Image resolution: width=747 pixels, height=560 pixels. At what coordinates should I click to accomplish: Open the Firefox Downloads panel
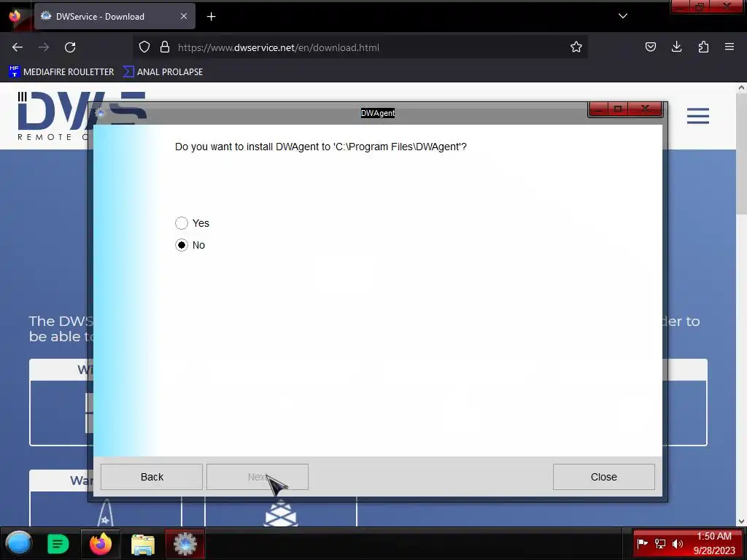click(x=676, y=47)
